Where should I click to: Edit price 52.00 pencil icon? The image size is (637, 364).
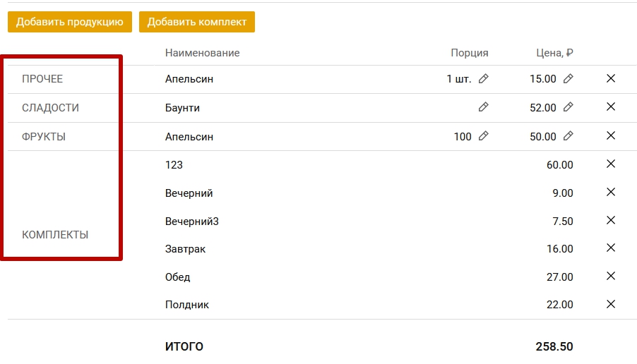click(x=568, y=107)
